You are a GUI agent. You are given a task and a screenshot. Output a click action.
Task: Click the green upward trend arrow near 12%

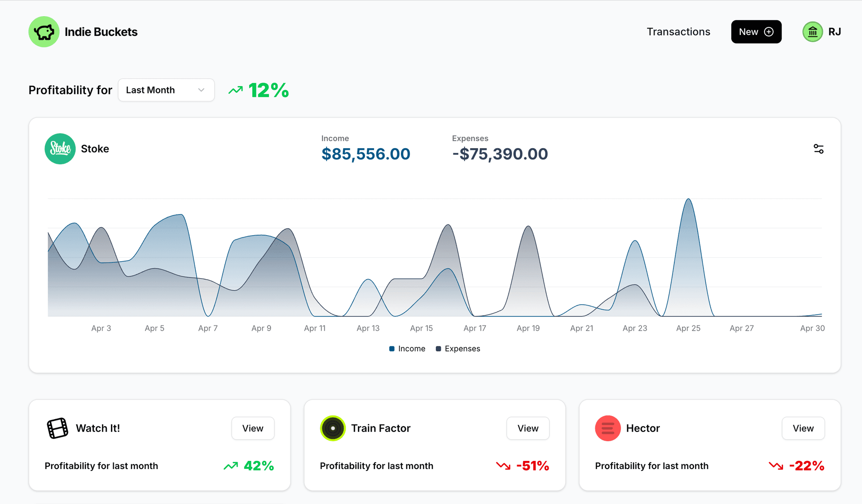point(235,90)
